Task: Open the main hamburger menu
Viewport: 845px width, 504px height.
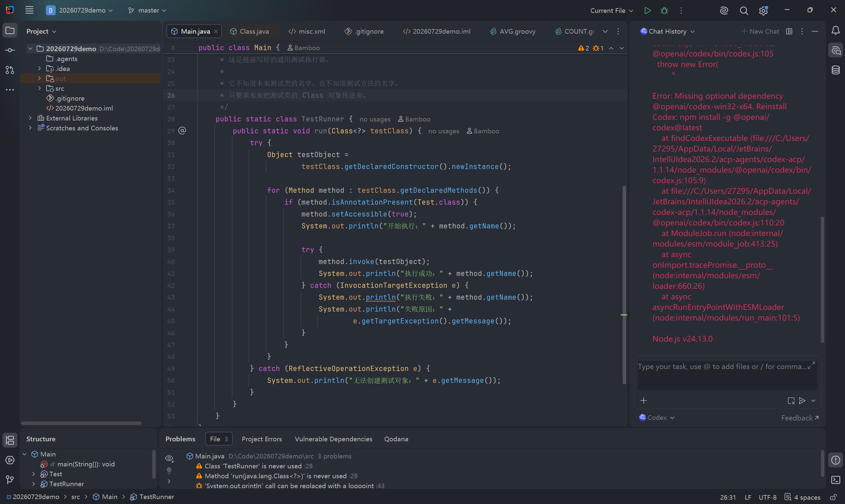Action: click(29, 10)
